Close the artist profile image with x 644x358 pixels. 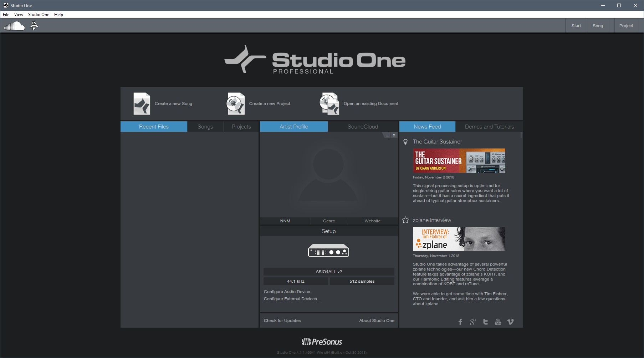(x=394, y=135)
